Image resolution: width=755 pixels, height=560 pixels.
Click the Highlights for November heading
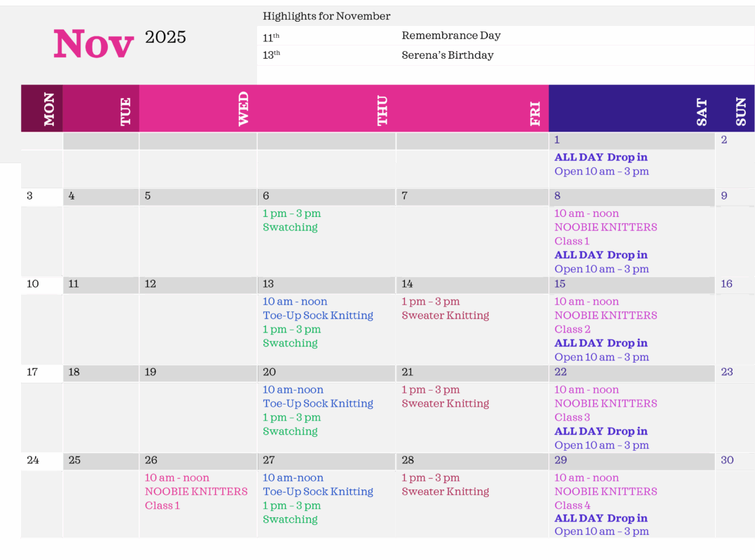pyautogui.click(x=326, y=16)
